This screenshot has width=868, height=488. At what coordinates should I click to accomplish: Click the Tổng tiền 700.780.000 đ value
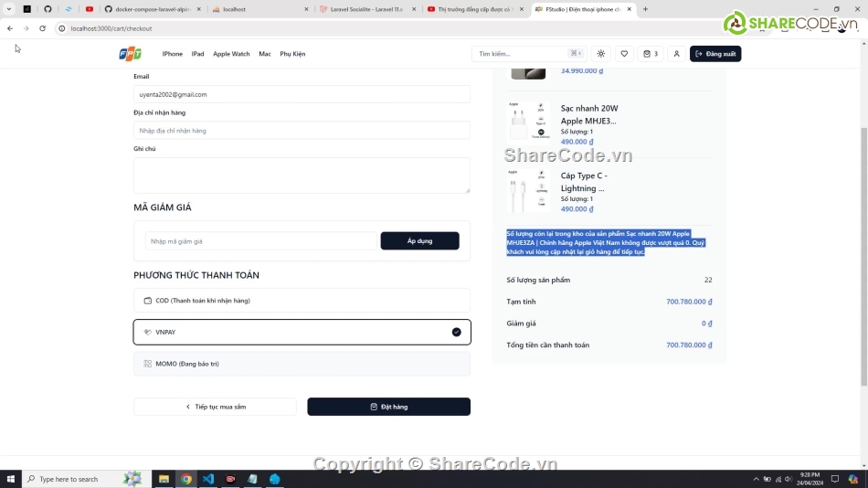coord(689,345)
